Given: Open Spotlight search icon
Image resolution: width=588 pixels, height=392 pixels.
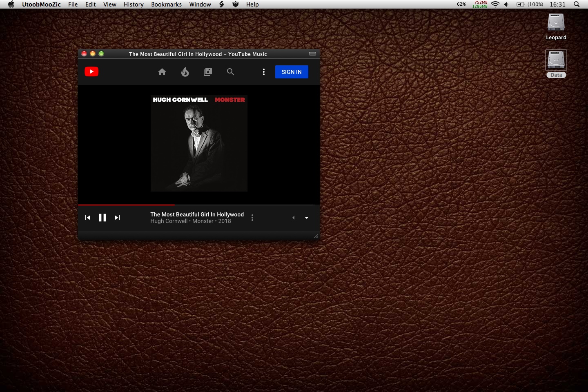Looking at the screenshot, I should 577,4.
